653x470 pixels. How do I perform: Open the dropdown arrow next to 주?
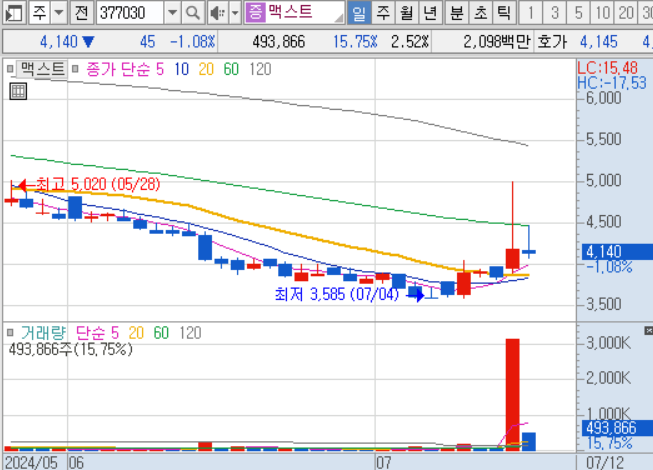click(x=59, y=12)
